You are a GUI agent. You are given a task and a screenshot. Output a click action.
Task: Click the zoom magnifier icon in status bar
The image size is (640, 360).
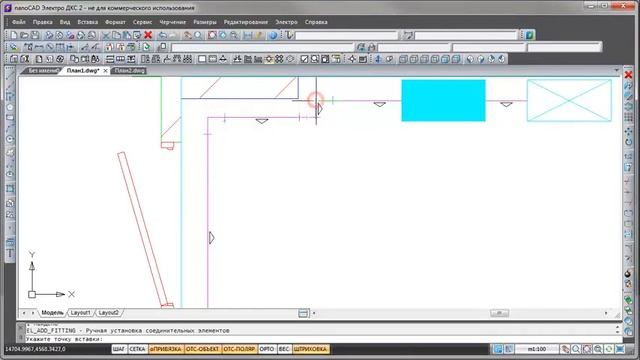pyautogui.click(x=576, y=349)
